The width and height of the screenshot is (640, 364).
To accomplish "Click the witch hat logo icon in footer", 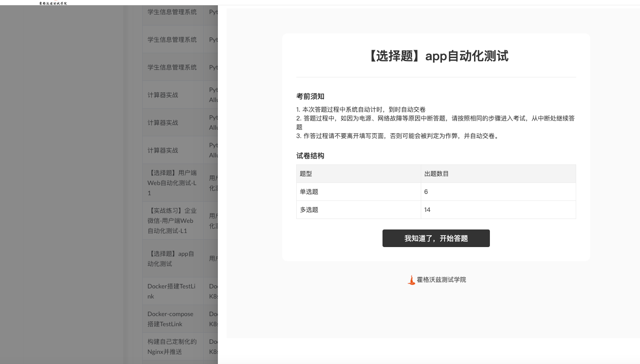I will pos(411,280).
